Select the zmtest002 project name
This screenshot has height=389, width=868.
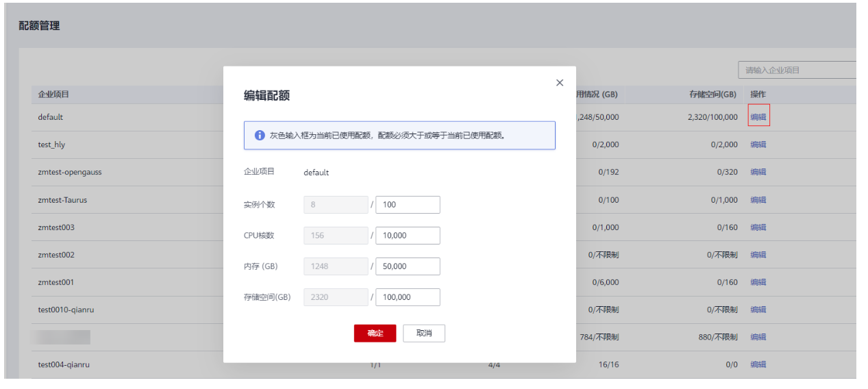(56, 255)
